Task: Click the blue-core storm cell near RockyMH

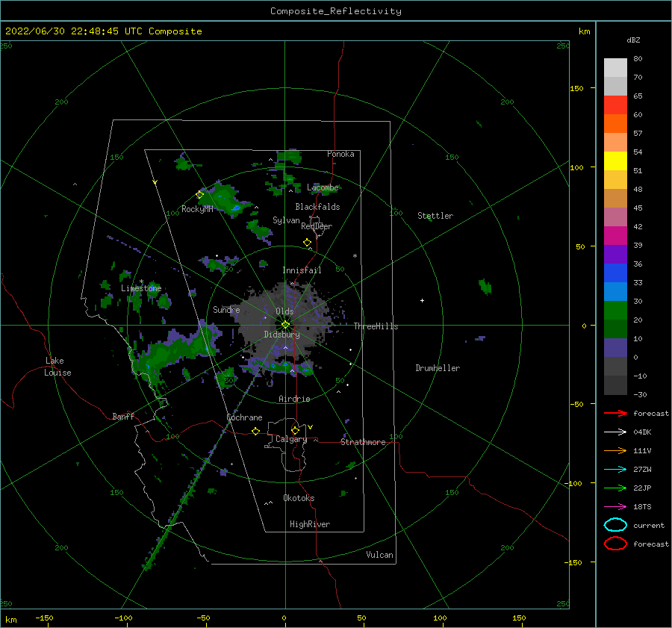Action: pyautogui.click(x=235, y=208)
